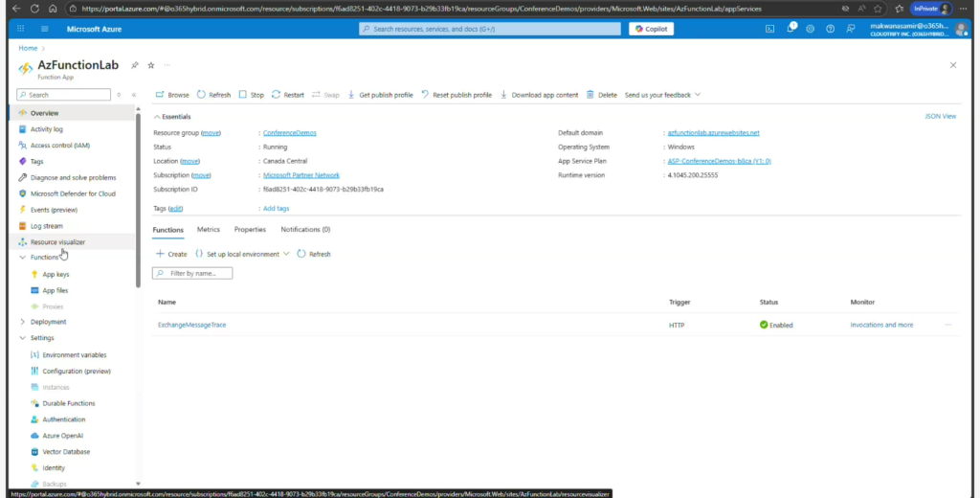Screen dimensions: 980x498
Task: Switch to the Metrics tab
Action: (x=208, y=230)
